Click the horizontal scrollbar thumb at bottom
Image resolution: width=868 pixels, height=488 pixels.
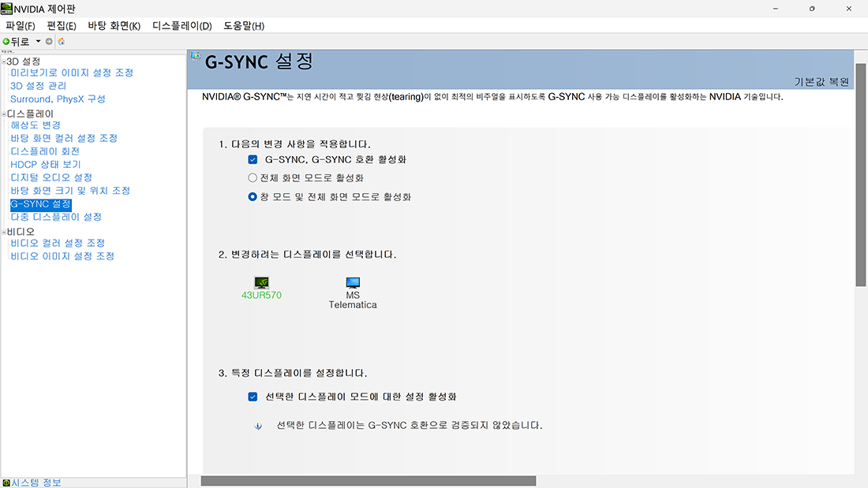(x=369, y=481)
